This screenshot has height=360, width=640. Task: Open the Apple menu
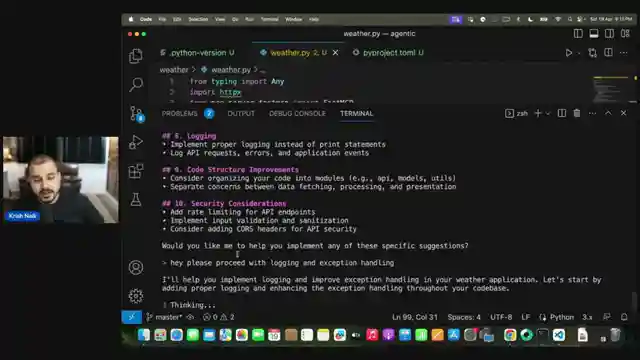pyautogui.click(x=131, y=19)
